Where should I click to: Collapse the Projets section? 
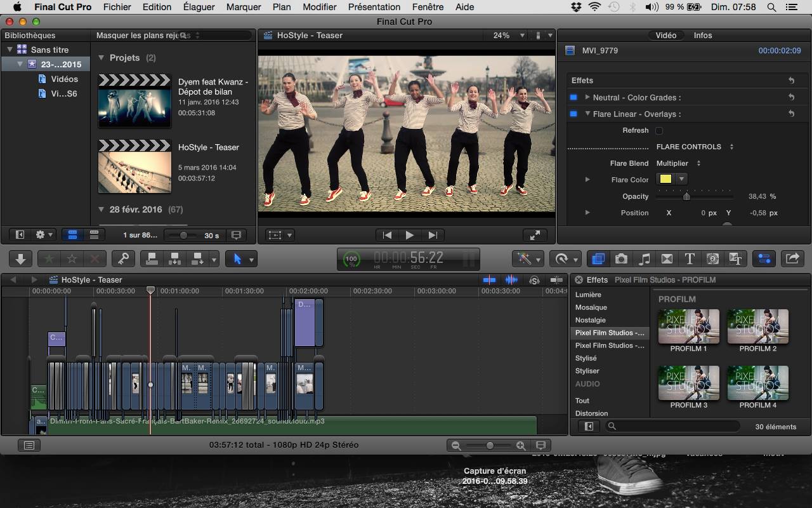(101, 58)
